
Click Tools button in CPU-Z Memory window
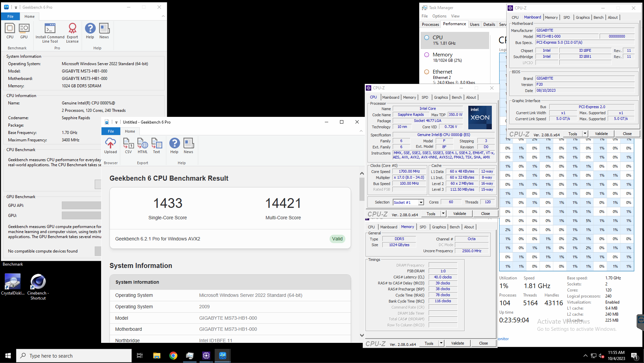click(x=429, y=343)
